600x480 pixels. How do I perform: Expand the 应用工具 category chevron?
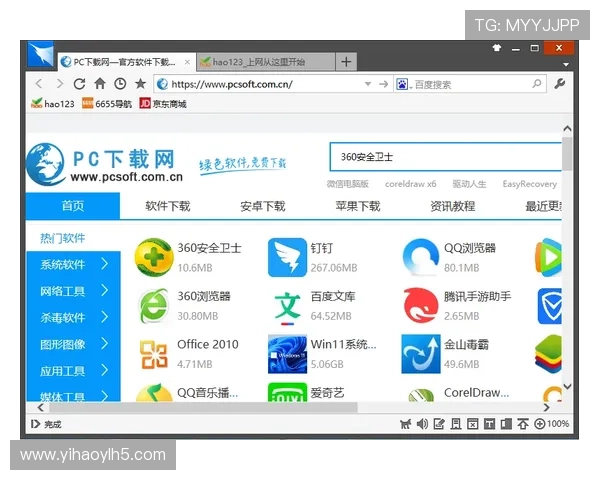[x=105, y=370]
